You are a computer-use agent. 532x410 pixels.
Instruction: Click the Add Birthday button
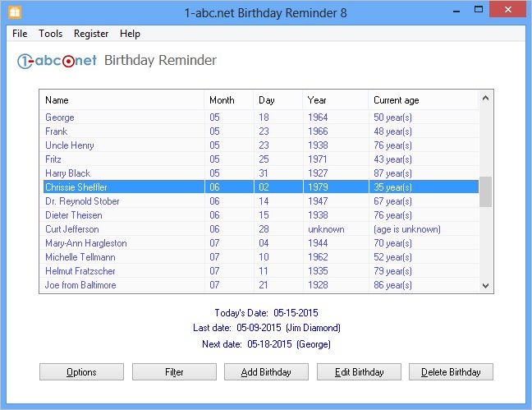point(266,372)
